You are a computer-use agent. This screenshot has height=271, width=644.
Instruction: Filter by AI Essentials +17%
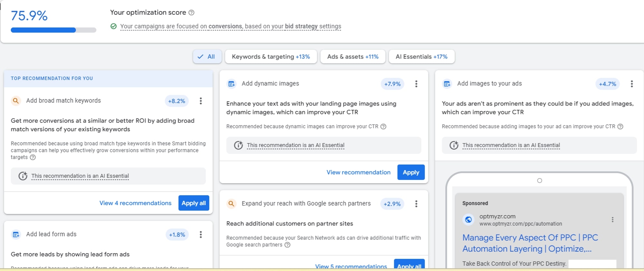coord(421,57)
